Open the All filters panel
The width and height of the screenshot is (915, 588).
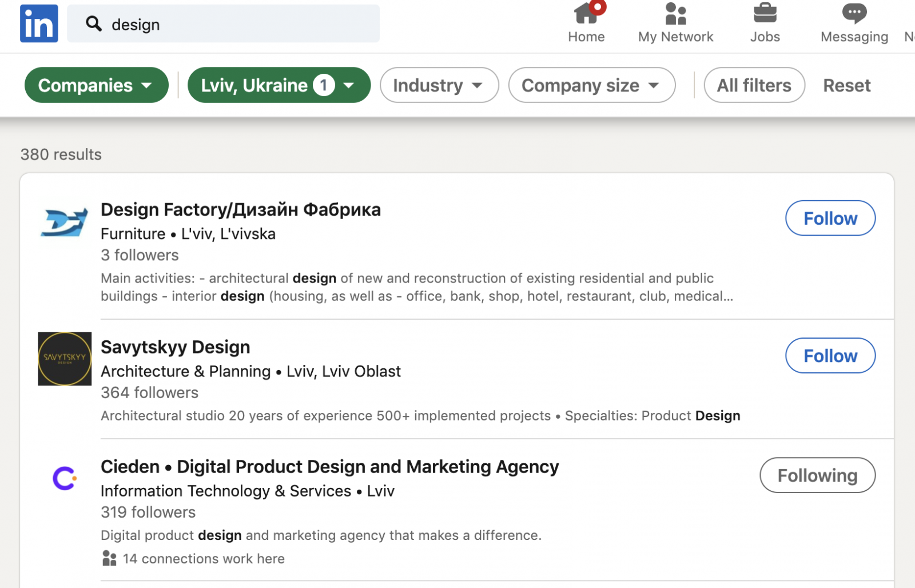[754, 85]
